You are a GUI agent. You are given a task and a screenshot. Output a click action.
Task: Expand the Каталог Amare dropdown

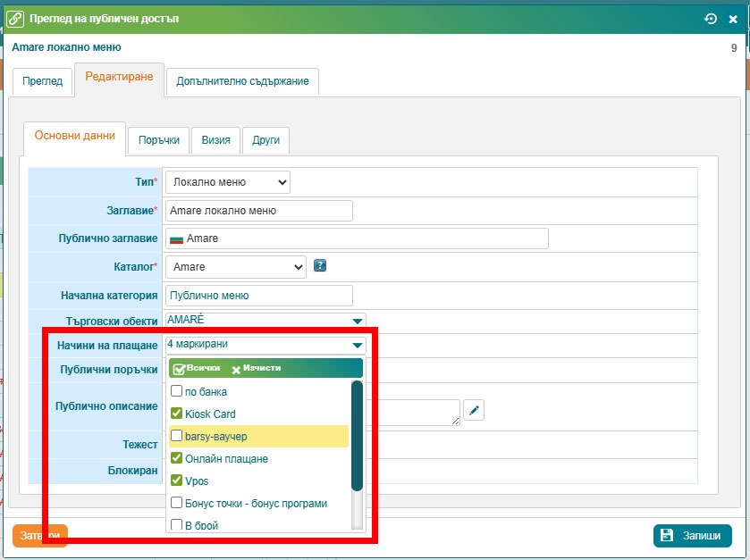[x=236, y=267]
